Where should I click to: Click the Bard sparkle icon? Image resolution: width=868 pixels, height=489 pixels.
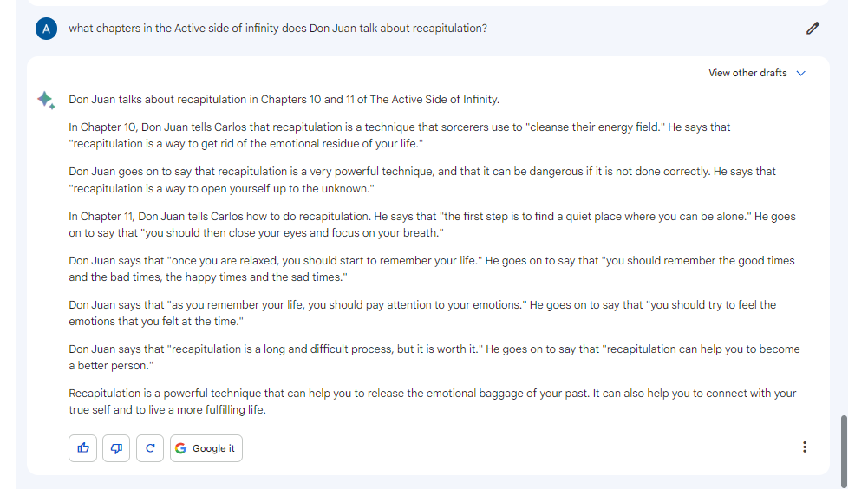[x=46, y=100]
